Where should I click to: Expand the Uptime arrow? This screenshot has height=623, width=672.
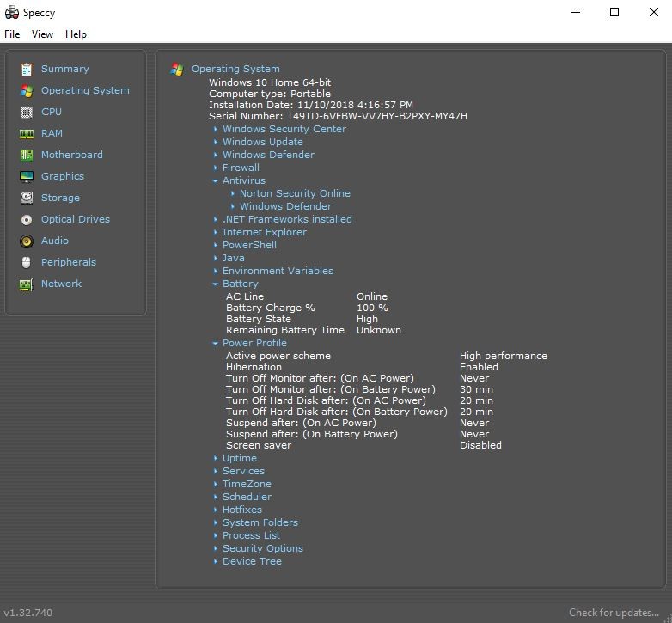click(216, 458)
